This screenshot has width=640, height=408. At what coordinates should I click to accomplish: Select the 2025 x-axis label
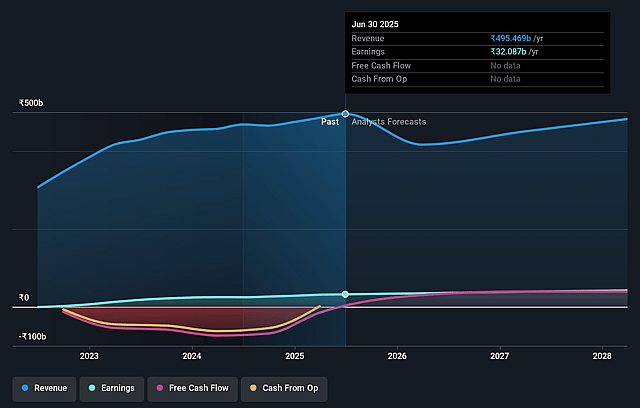[295, 356]
